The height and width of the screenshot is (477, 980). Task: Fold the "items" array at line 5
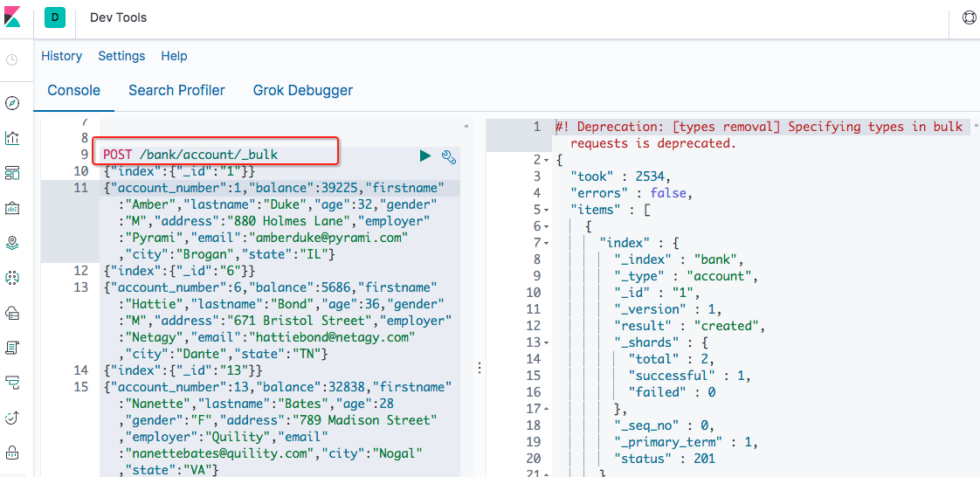tap(547, 211)
